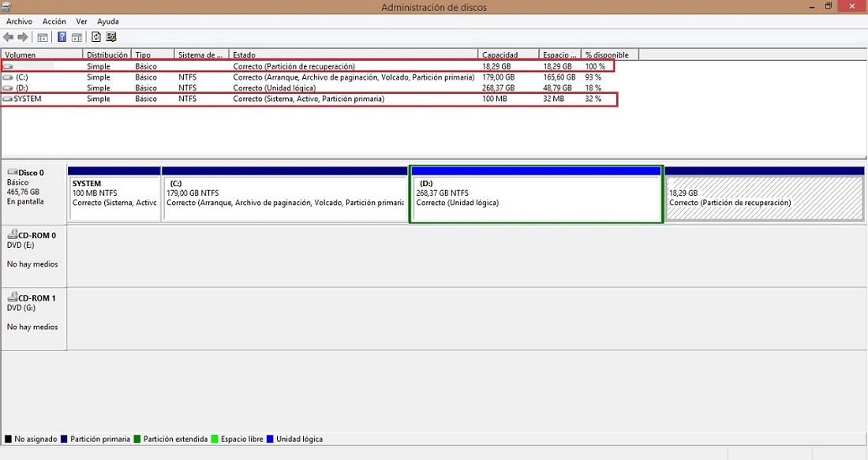Sort by the Tipo column header

[153, 54]
